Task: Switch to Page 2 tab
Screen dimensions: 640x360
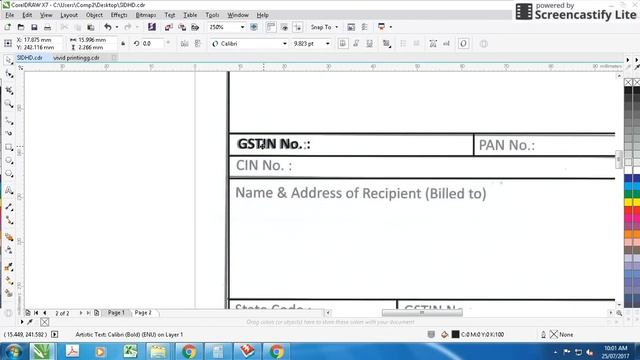Action: click(x=143, y=313)
